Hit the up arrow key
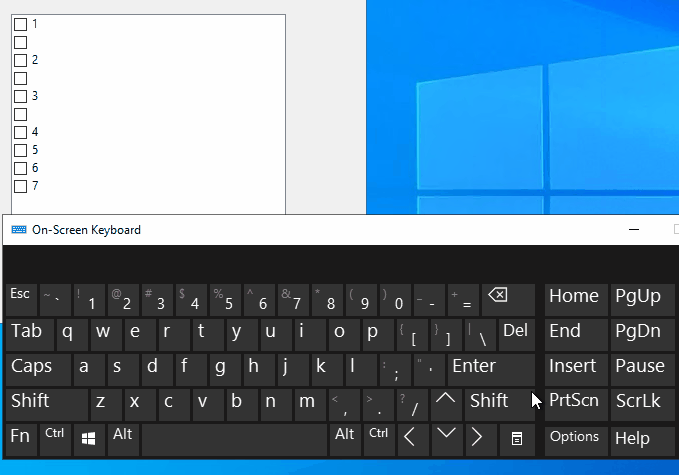This screenshot has height=475, width=679. [446, 404]
